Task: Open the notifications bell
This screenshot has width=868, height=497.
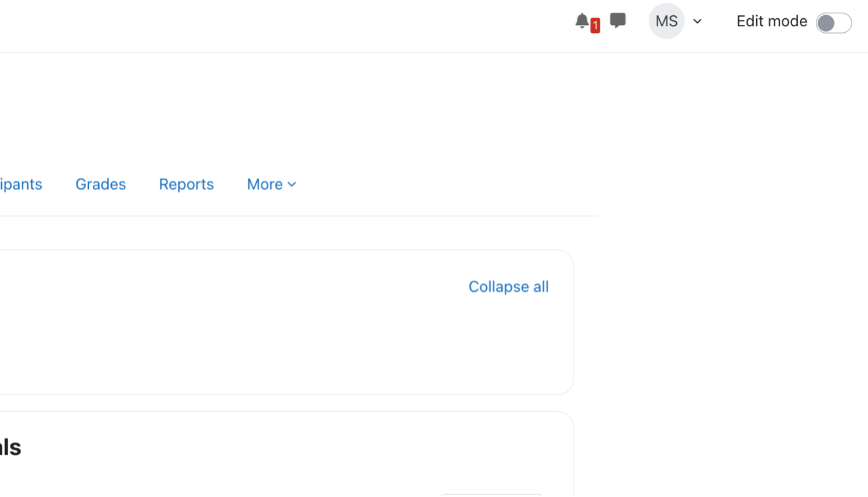Action: (x=581, y=21)
